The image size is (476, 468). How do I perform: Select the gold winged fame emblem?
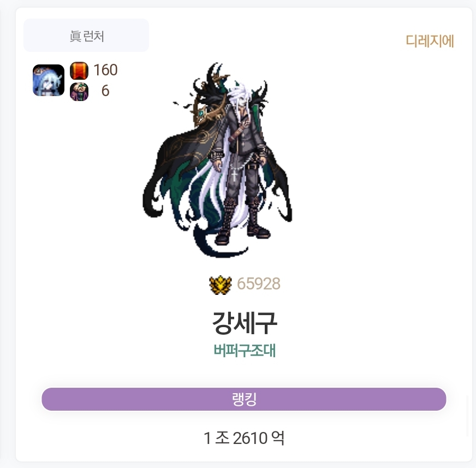coord(221,285)
